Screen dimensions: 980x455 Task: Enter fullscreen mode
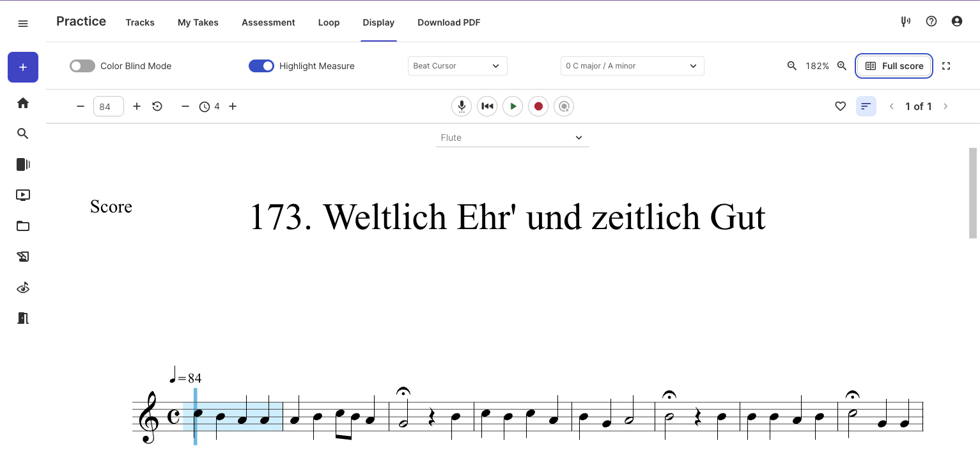[946, 66]
